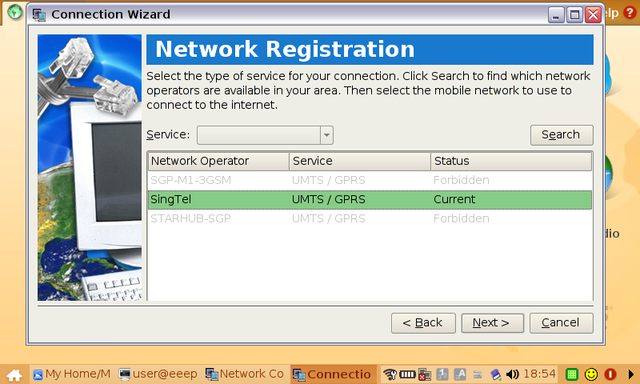
Task: Select the SGP-M1-3GSM operator row
Action: (370, 180)
